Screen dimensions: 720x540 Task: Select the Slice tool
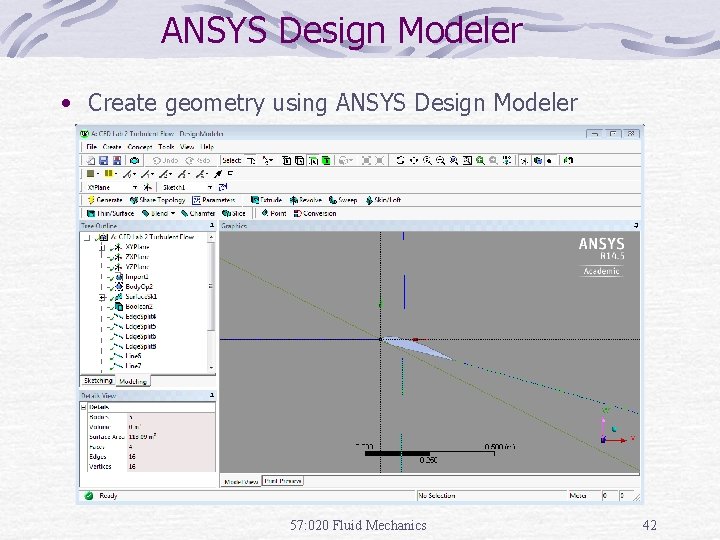(x=234, y=214)
